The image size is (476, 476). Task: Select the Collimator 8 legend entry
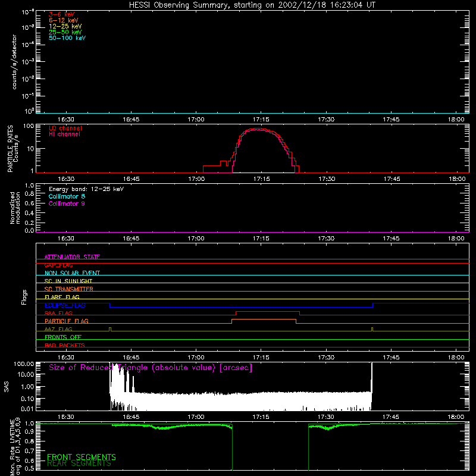67,196
